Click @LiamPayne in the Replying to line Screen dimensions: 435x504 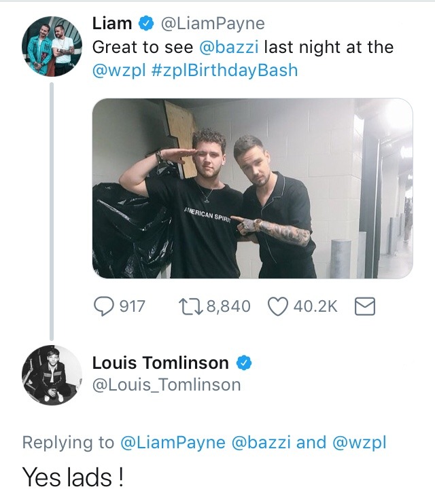pyautogui.click(x=173, y=442)
